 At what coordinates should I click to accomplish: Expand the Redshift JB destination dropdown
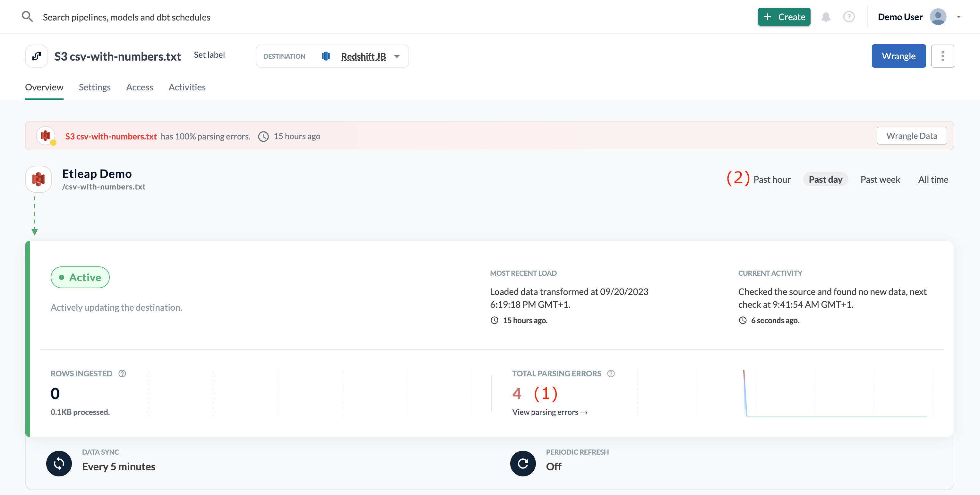pos(397,56)
